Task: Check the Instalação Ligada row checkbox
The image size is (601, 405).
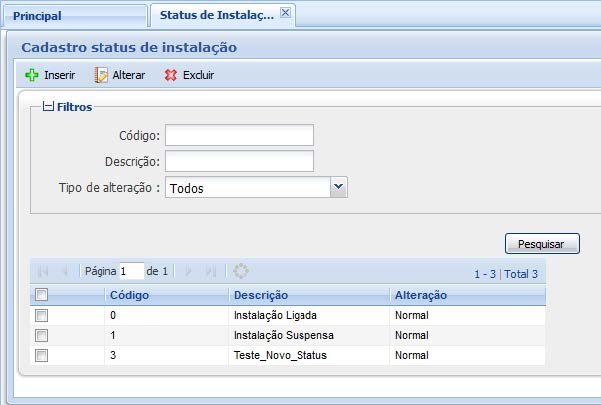Action: tap(41, 315)
